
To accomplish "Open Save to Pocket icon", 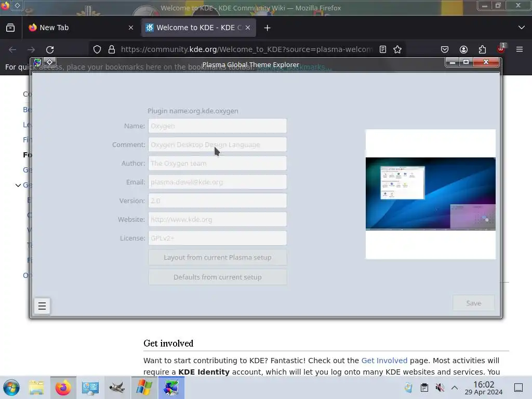I will click(445, 49).
